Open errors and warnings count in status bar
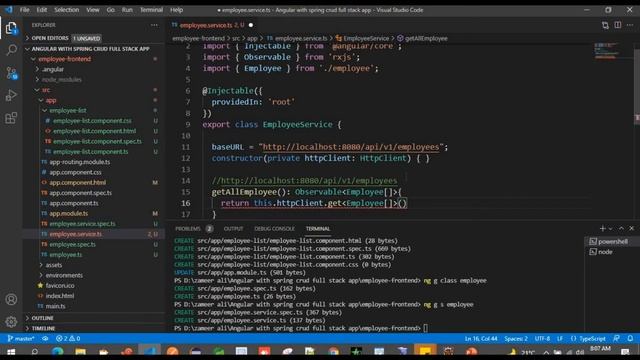This screenshot has width=640, height=360. coord(68,338)
